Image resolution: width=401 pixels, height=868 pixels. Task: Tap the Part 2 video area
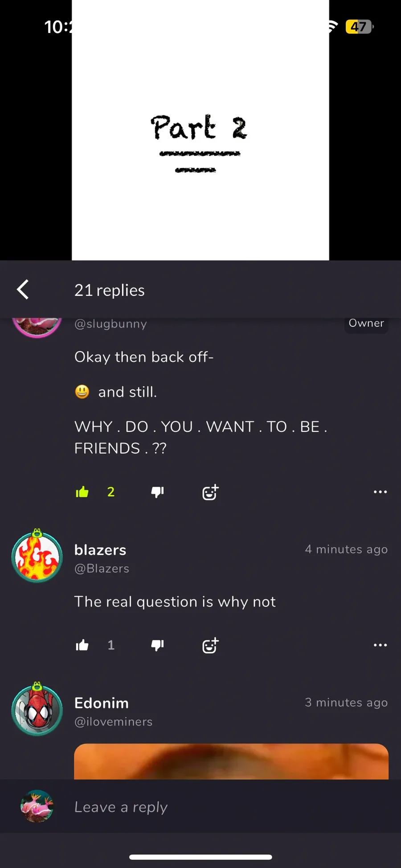(x=200, y=130)
